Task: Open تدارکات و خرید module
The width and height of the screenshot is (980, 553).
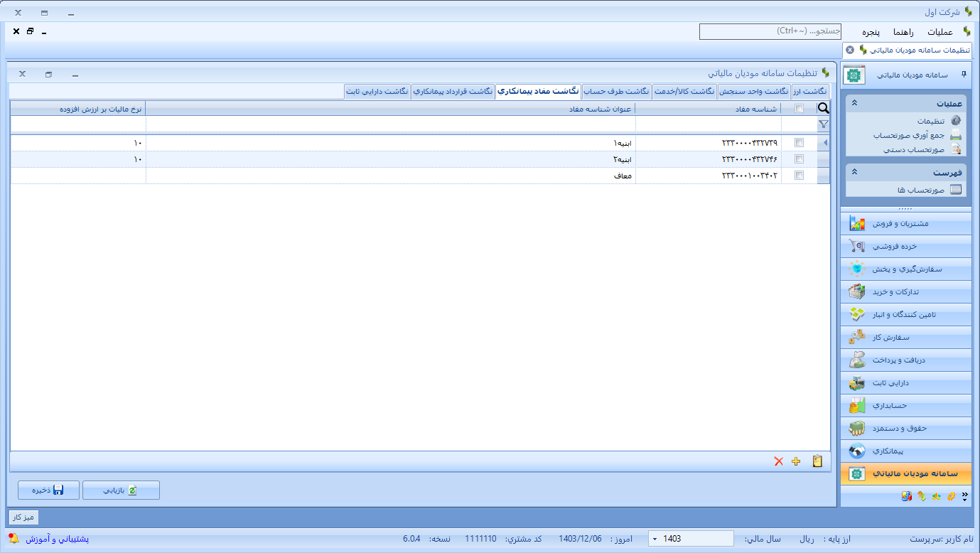Action: point(906,291)
